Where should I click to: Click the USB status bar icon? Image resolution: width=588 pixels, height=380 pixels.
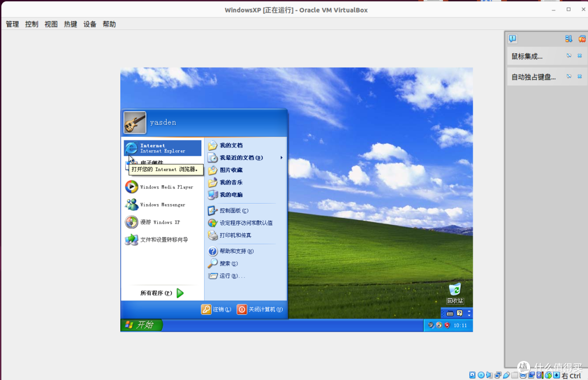coord(506,375)
